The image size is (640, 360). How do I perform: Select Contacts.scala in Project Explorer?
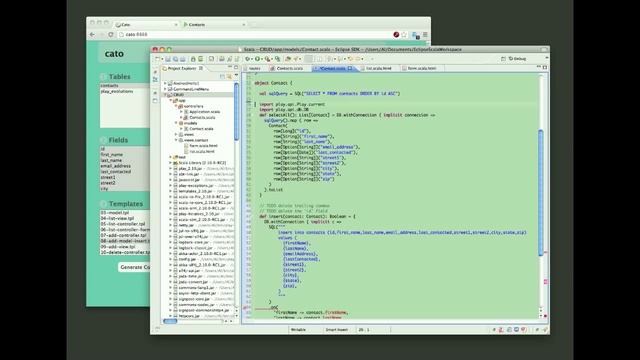point(202,117)
